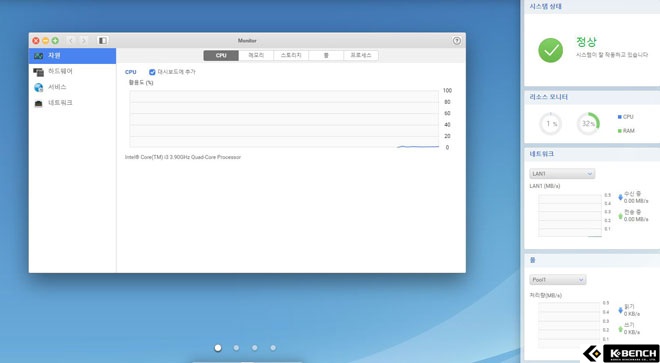Click the Intel Core i3 processor description text
This screenshot has width=660, height=363.
[183, 157]
